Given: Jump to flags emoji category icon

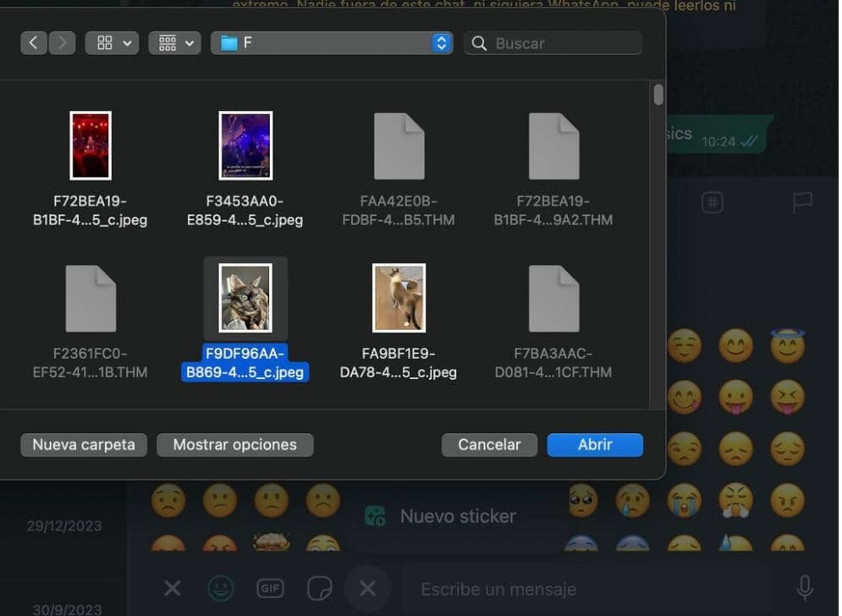Looking at the screenshot, I should [x=802, y=202].
